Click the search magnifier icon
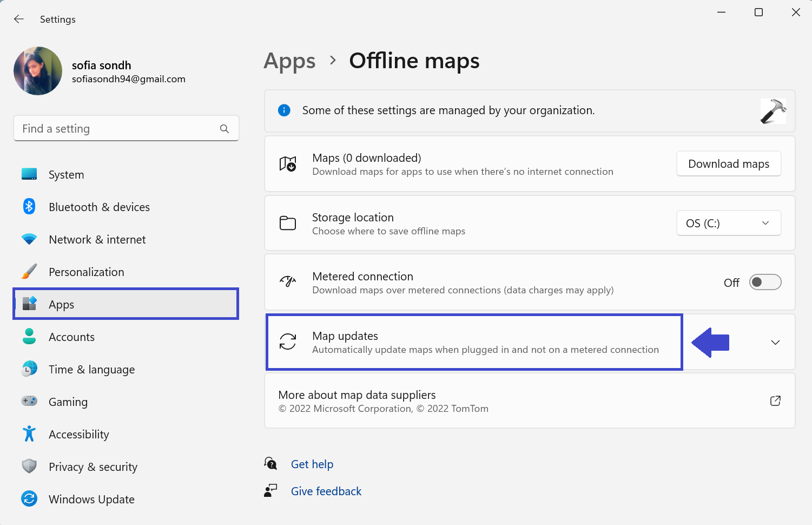The width and height of the screenshot is (812, 525). [225, 129]
